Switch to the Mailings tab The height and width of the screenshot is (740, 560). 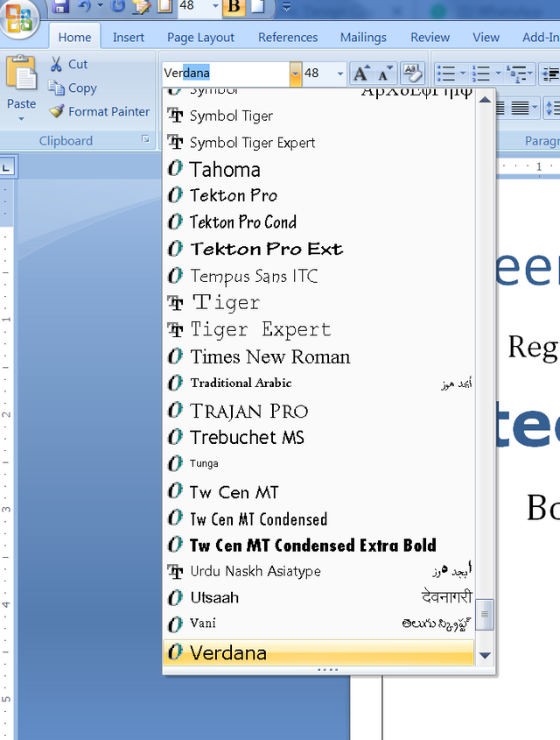point(363,38)
